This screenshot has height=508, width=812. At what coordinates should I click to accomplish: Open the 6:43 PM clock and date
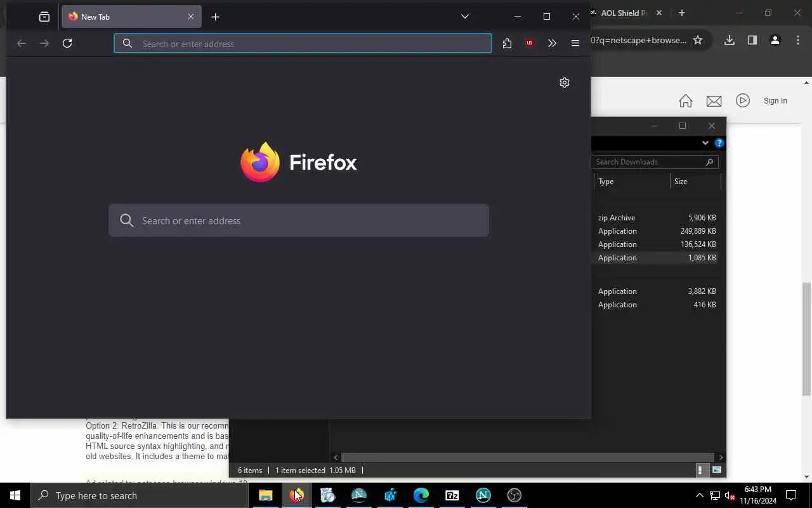tap(758, 495)
